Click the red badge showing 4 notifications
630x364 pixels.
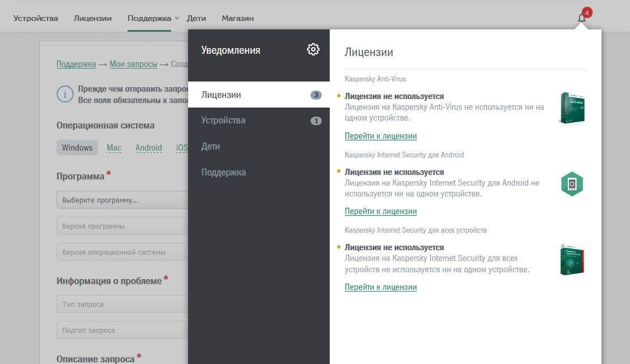pyautogui.click(x=586, y=13)
